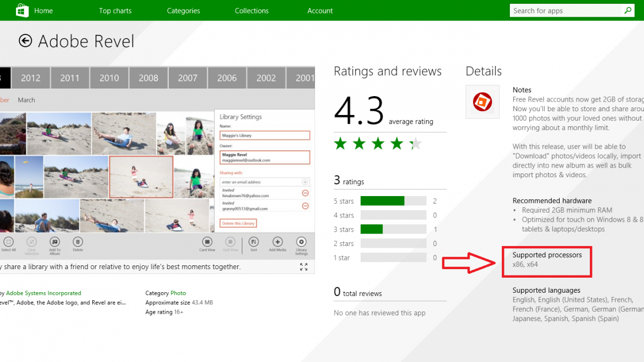This screenshot has width=644, height=362.
Task: Click the 3 ratings count text
Action: point(349,180)
